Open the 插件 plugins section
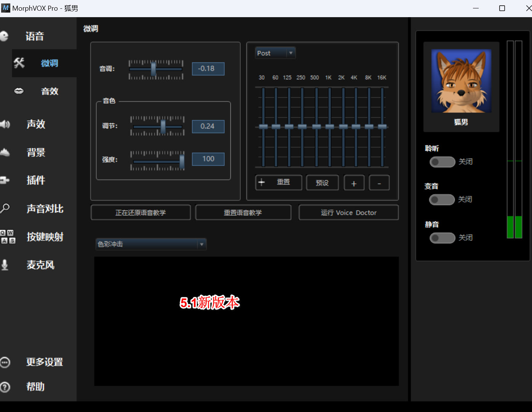 pos(36,180)
